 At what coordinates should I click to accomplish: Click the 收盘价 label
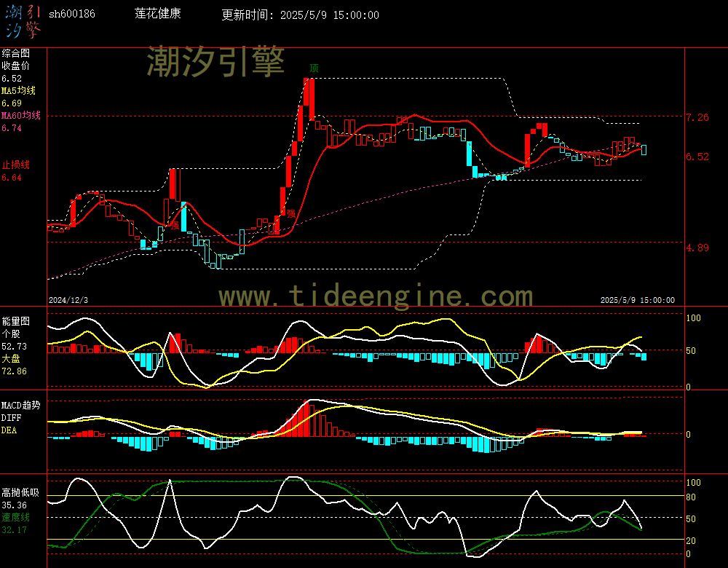click(x=15, y=66)
